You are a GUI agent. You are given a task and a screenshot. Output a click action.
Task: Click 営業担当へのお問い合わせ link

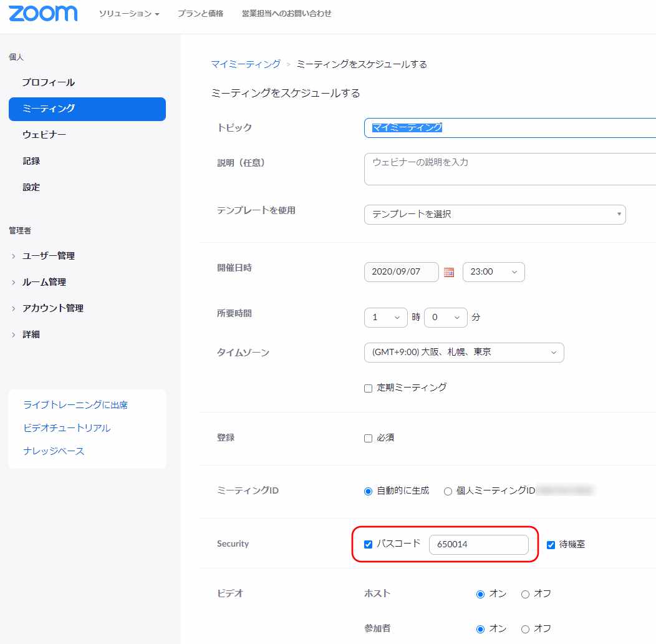(286, 14)
